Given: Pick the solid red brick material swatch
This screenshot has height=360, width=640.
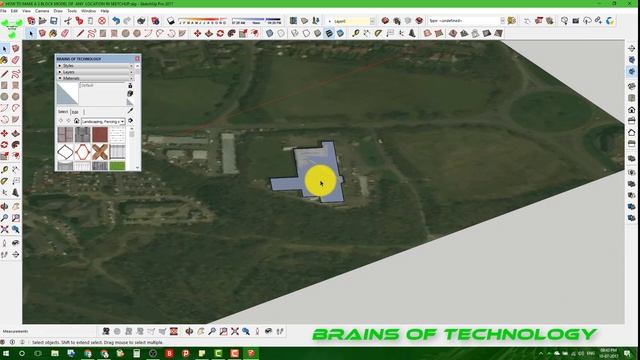Looking at the screenshot, I should (100, 134).
